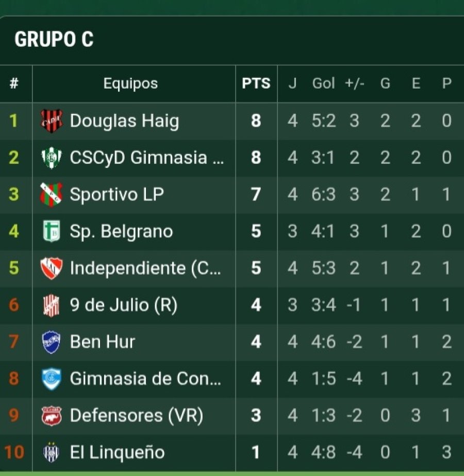Open the Sportivo LP team link
The image size is (464, 476).
(117, 194)
